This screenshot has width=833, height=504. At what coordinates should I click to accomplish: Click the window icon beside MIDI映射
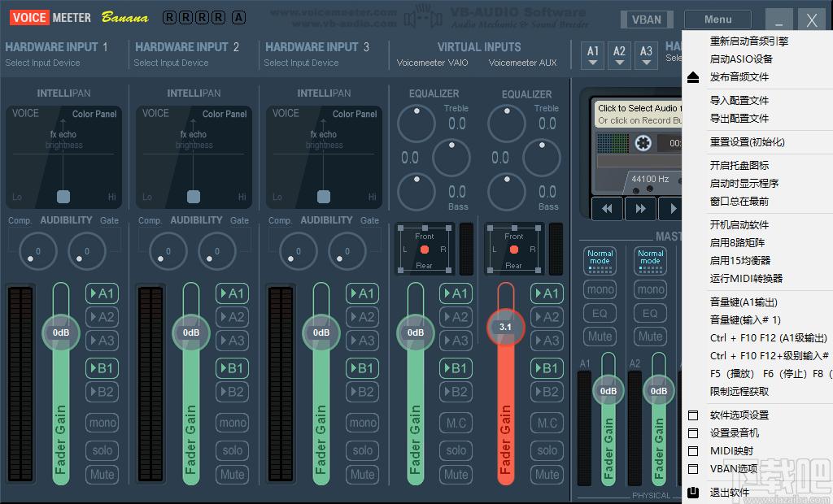pyautogui.click(x=693, y=451)
